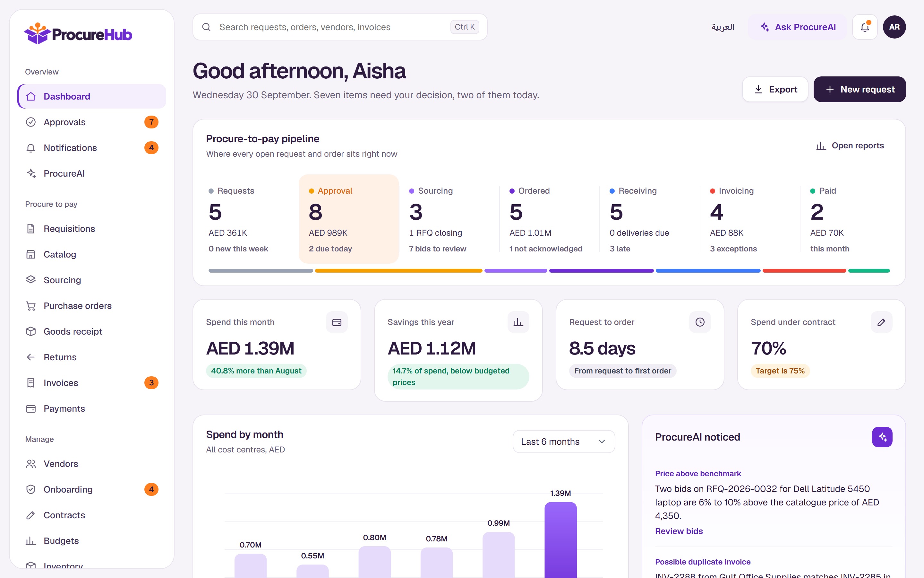Click Possible duplicate invoice heading
This screenshot has width=924, height=578.
(x=703, y=562)
